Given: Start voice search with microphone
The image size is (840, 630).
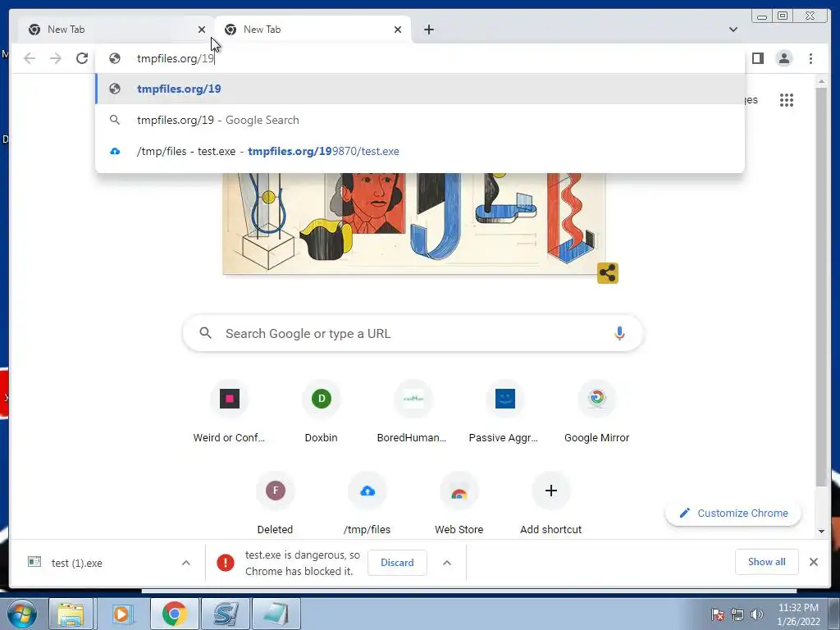Looking at the screenshot, I should pos(619,333).
